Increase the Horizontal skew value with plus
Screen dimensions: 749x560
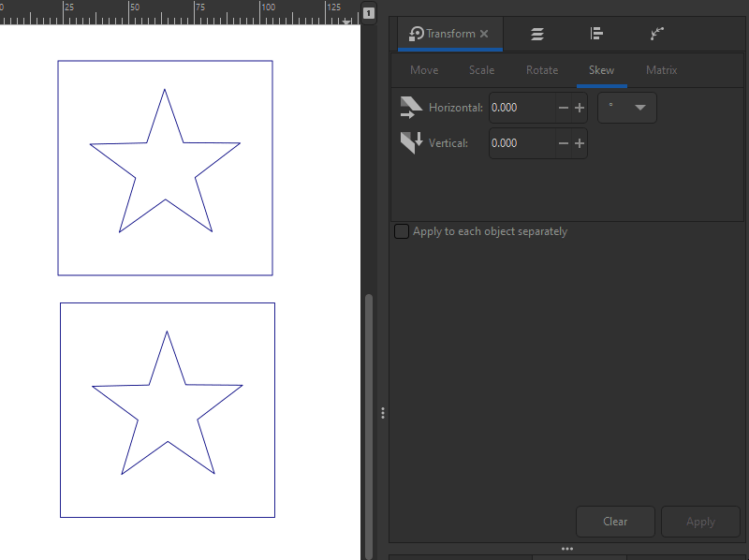click(x=579, y=107)
